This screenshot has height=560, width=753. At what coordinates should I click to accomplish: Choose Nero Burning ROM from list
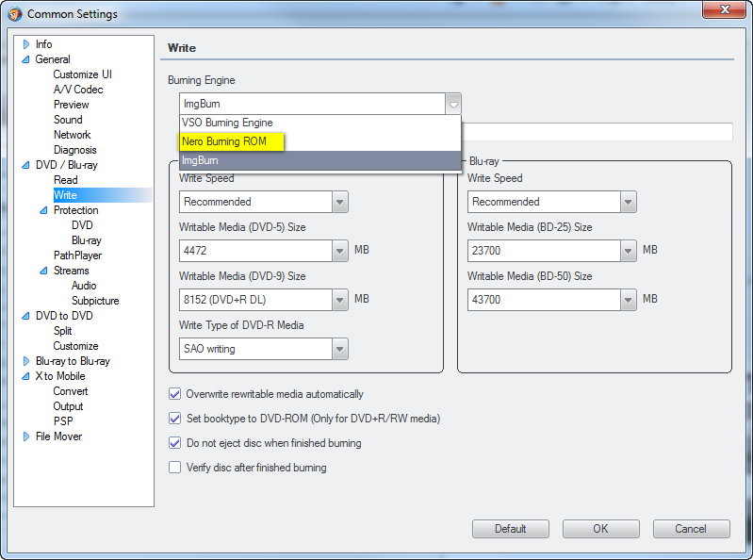[320, 141]
